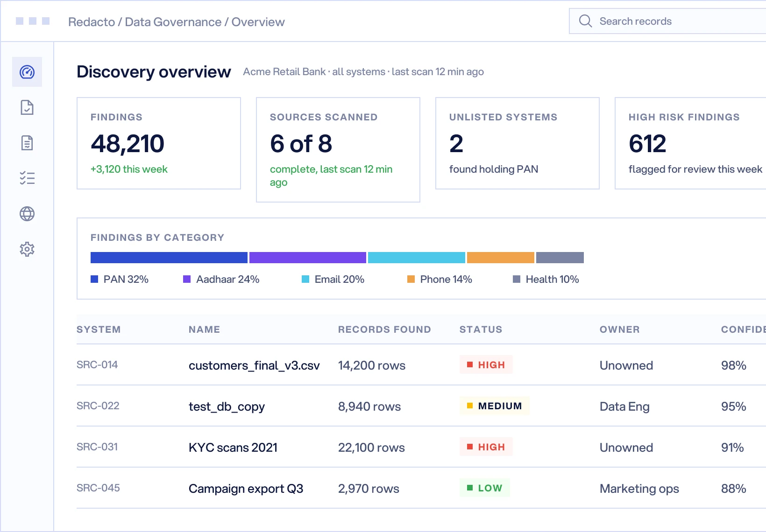Viewport: 766px width, 532px height.
Task: Open the Findings 48,210 card
Action: (159, 143)
